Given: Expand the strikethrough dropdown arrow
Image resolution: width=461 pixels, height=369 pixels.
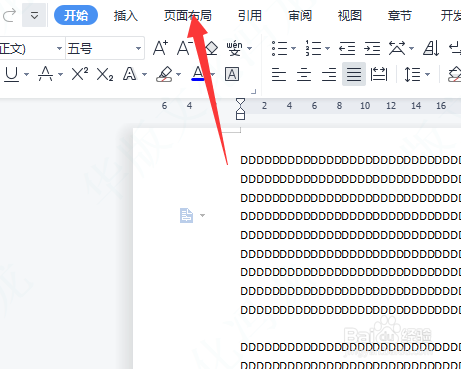Looking at the screenshot, I should (60, 74).
